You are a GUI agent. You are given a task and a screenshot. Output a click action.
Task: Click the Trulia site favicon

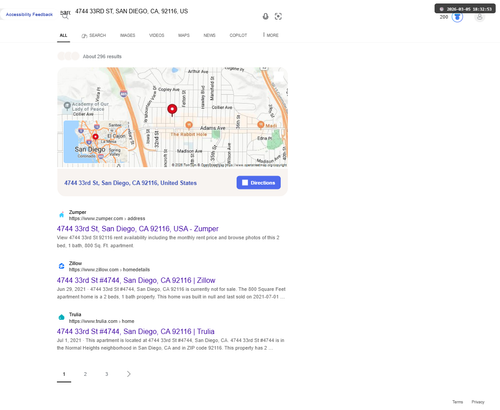pos(61,317)
